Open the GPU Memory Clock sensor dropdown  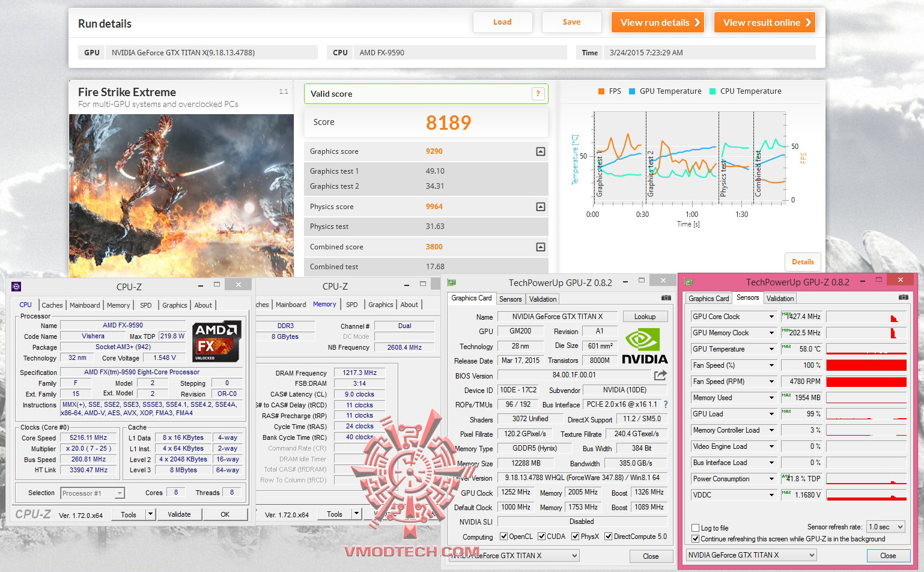pyautogui.click(x=771, y=333)
